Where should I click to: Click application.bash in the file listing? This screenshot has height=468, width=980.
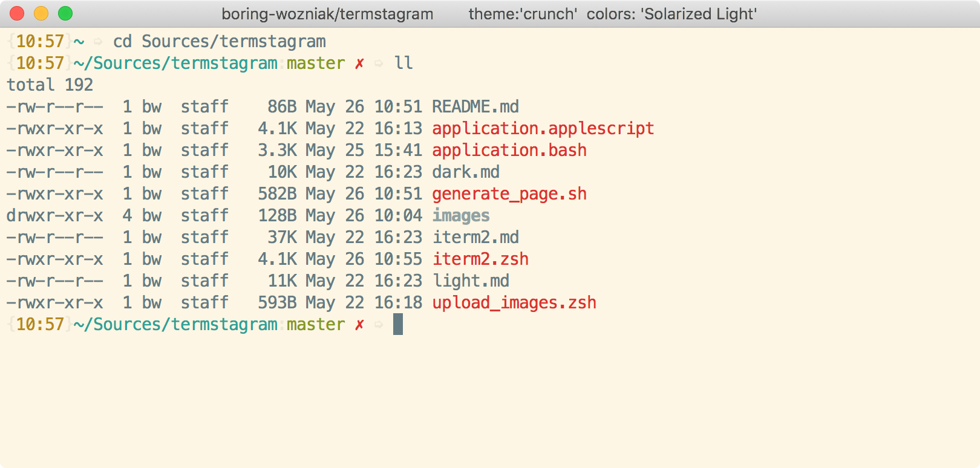tap(509, 151)
